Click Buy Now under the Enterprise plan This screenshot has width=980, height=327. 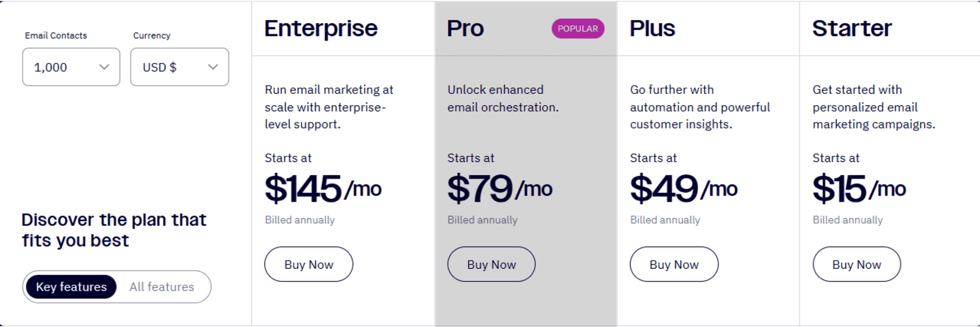308,264
